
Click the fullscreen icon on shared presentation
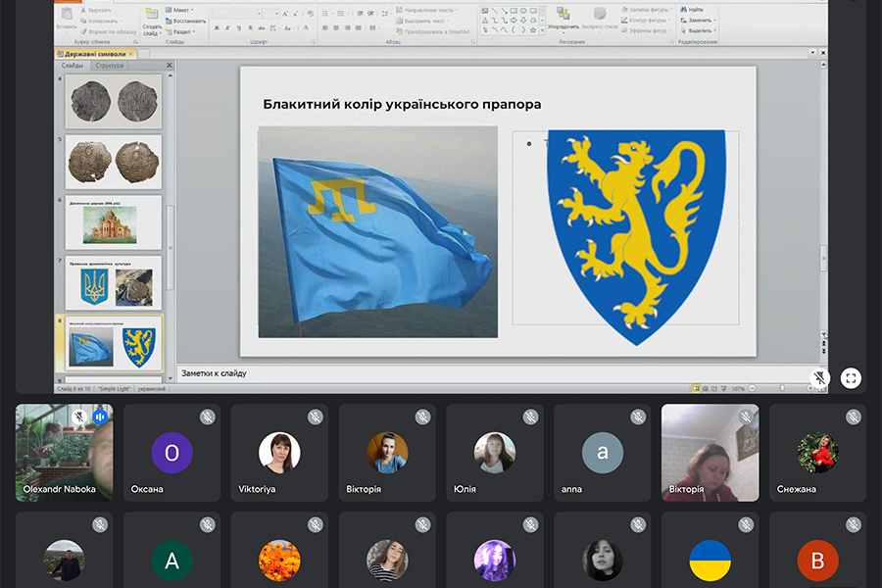pos(850,378)
